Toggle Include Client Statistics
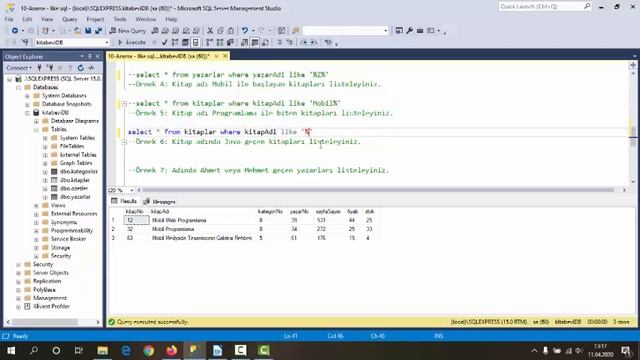The width and height of the screenshot is (640, 360). point(230,42)
